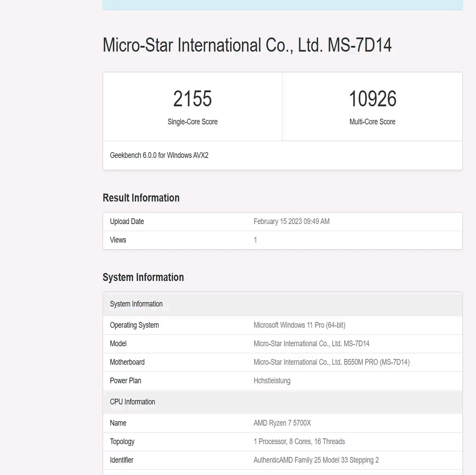
Task: Click the date February 15 2023 09:49 AM
Action: (x=291, y=221)
